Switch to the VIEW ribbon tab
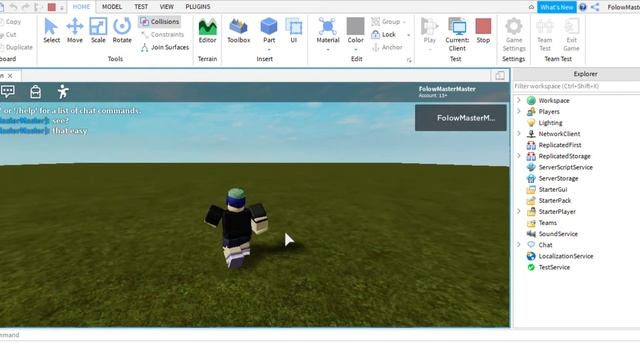 tap(167, 7)
